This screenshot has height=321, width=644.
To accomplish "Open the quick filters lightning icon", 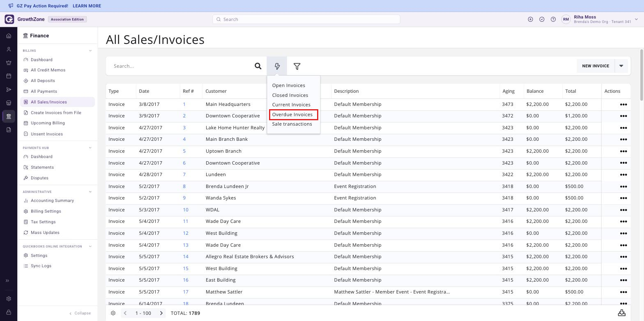I will [x=277, y=66].
